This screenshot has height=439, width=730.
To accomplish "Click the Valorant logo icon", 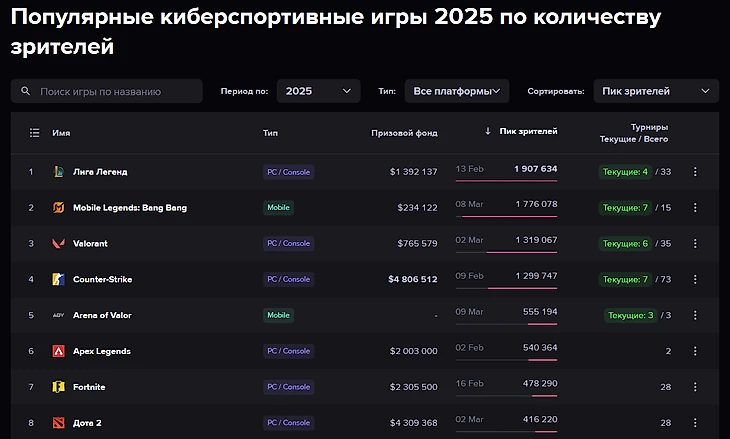I will (59, 243).
